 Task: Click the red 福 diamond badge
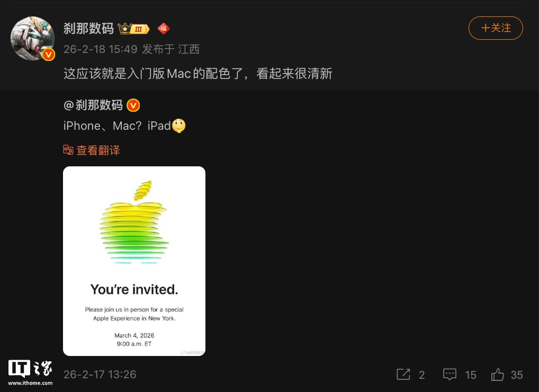tap(164, 28)
